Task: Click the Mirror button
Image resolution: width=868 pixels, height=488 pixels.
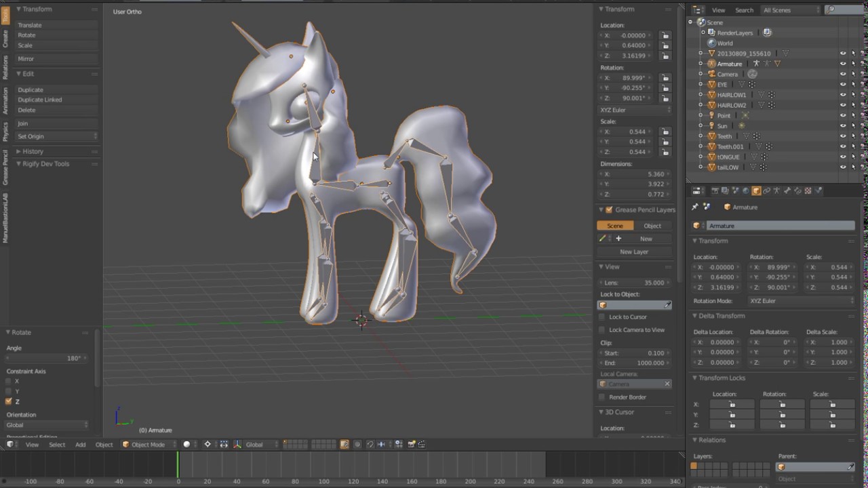Action: pyautogui.click(x=57, y=59)
